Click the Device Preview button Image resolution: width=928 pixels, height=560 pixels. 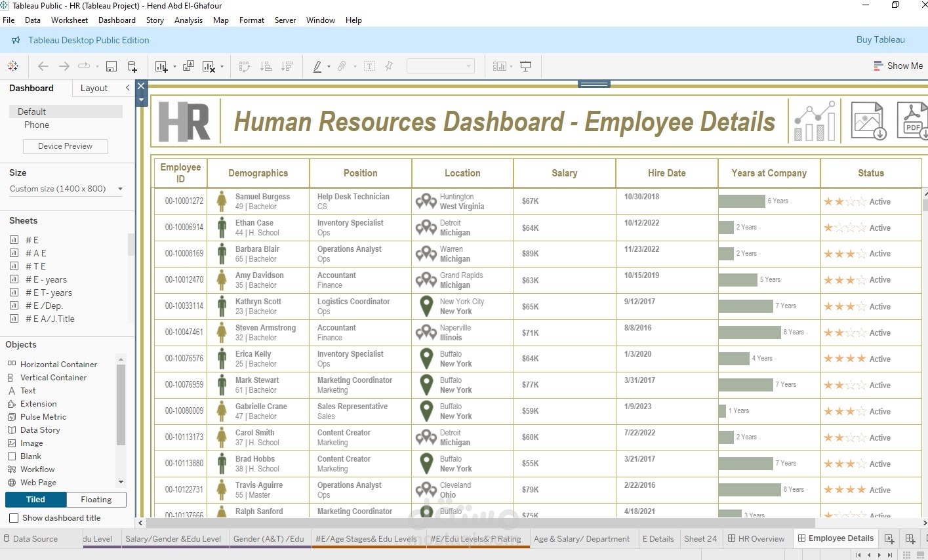tap(65, 146)
